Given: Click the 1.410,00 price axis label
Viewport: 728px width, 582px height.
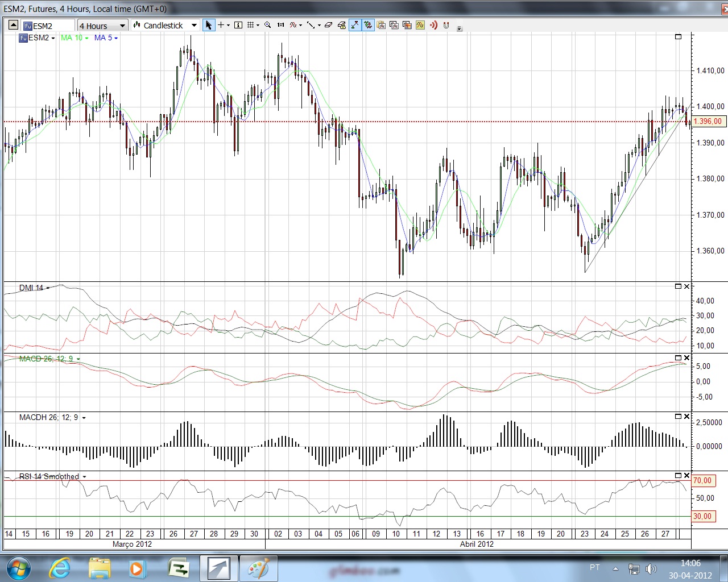Looking at the screenshot, I should tap(710, 70).
